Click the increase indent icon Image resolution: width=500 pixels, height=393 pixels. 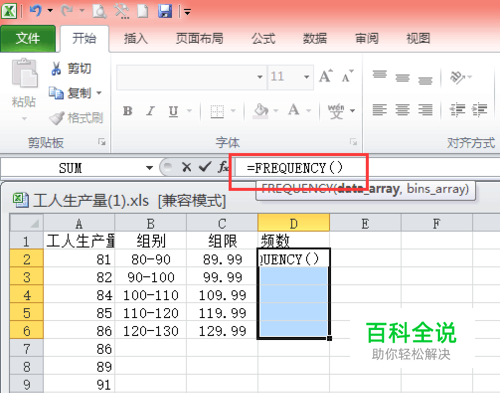pyautogui.click(x=479, y=110)
